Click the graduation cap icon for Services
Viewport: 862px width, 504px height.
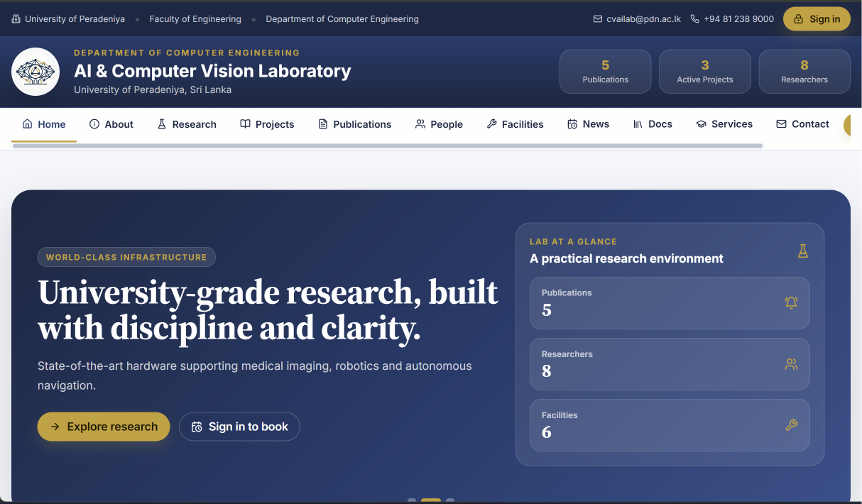click(x=701, y=124)
